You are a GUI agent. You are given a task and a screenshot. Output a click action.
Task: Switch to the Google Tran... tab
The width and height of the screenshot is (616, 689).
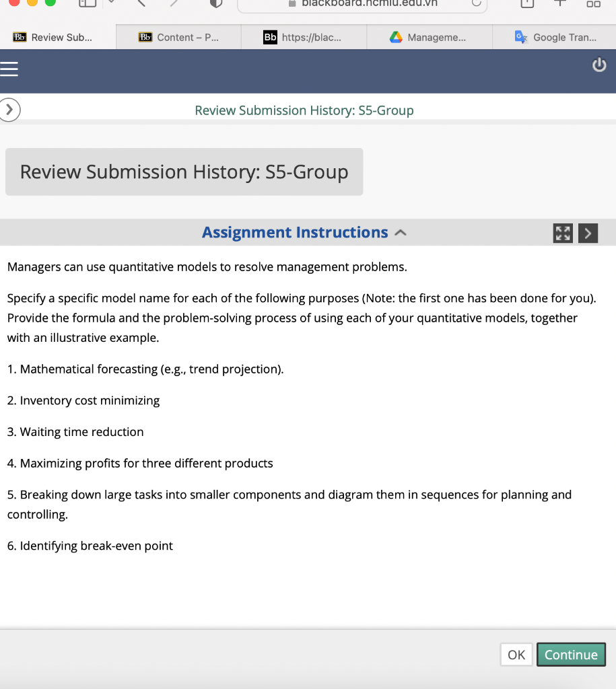[555, 38]
